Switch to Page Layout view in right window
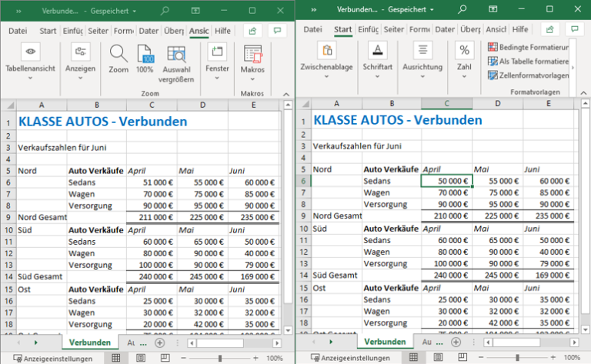Viewport: 591px width, 364px height. (x=438, y=357)
